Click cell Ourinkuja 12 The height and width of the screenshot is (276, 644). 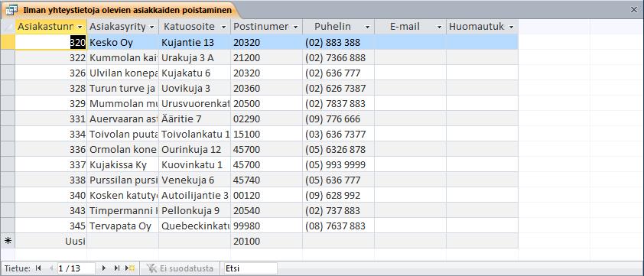(195, 149)
